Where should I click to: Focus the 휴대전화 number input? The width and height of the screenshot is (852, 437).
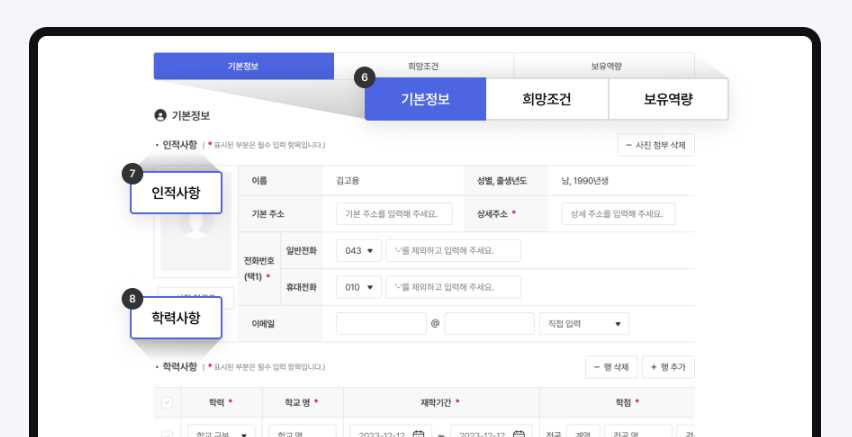point(453,287)
